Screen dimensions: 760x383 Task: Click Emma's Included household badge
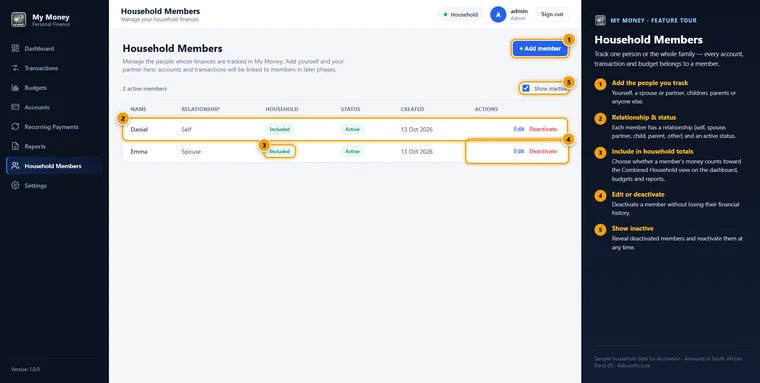pyautogui.click(x=280, y=152)
